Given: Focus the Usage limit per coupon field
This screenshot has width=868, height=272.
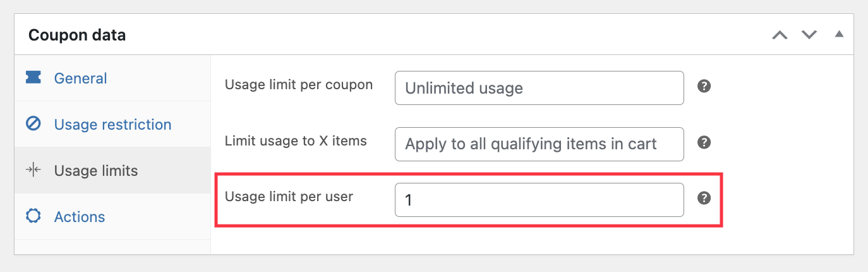Looking at the screenshot, I should click(x=539, y=88).
